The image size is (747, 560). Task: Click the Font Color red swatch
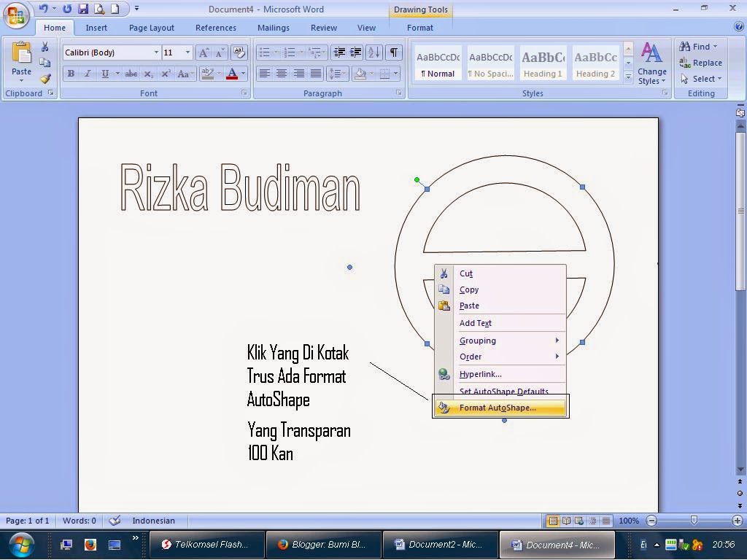click(x=233, y=74)
